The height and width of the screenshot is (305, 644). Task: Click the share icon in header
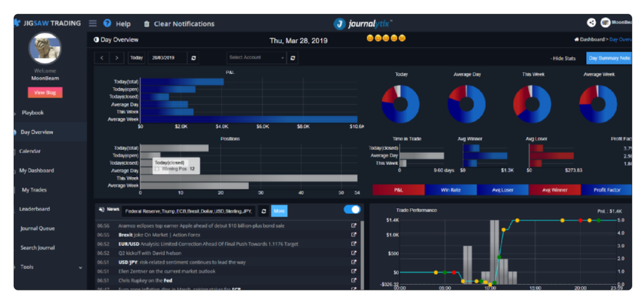[x=591, y=23]
